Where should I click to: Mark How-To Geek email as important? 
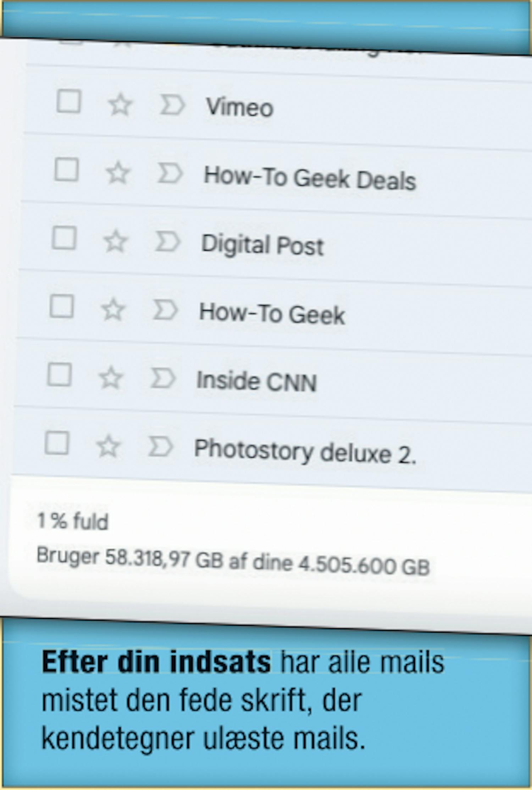[x=165, y=310]
